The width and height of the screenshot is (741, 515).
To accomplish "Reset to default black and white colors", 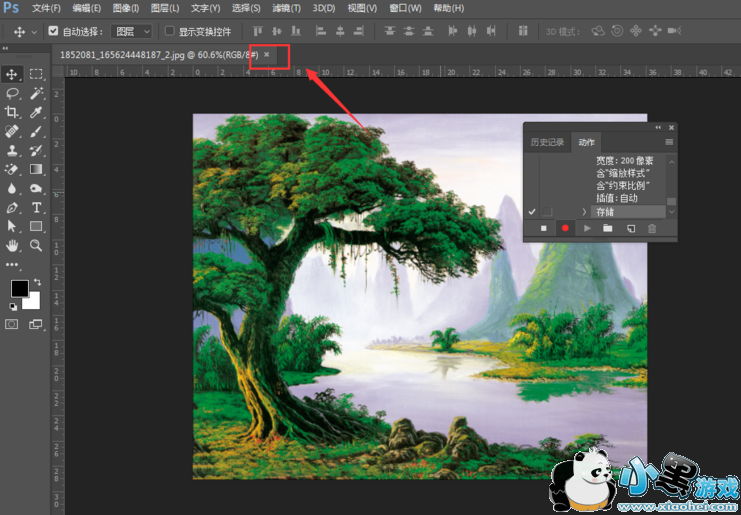I will point(13,307).
